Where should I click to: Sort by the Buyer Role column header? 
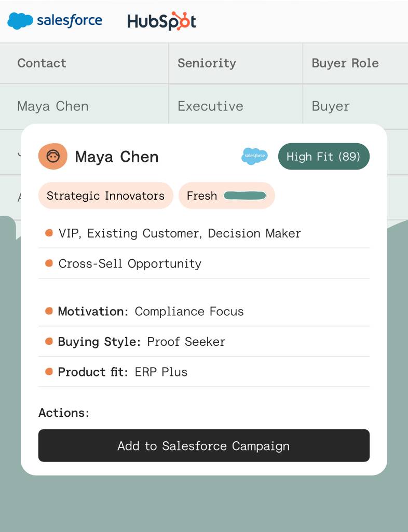345,63
